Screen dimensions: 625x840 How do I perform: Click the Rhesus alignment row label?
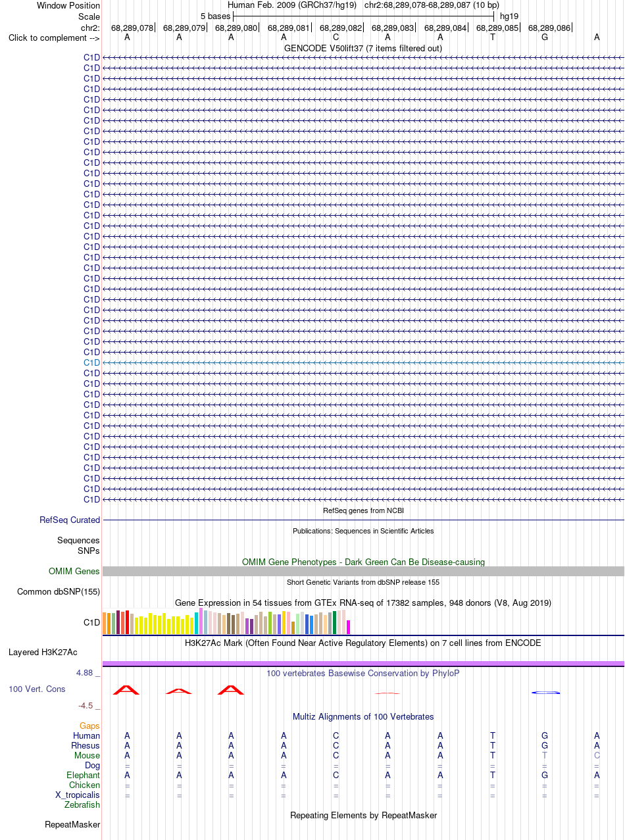coord(86,745)
